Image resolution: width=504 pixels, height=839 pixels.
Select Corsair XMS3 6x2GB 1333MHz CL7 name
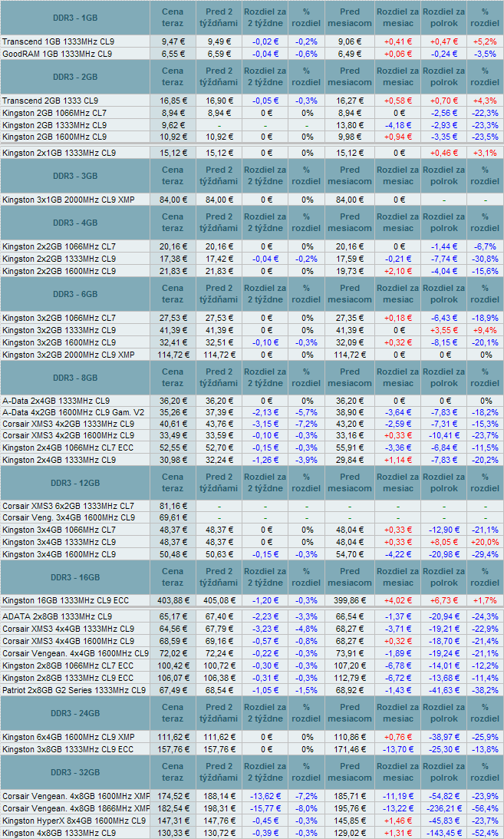(x=68, y=506)
